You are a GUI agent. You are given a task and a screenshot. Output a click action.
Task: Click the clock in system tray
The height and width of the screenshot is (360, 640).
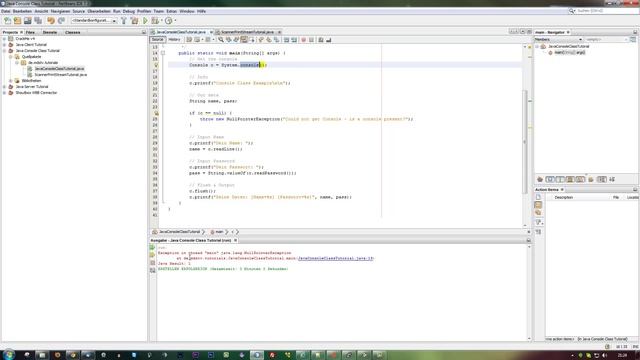[622, 356]
